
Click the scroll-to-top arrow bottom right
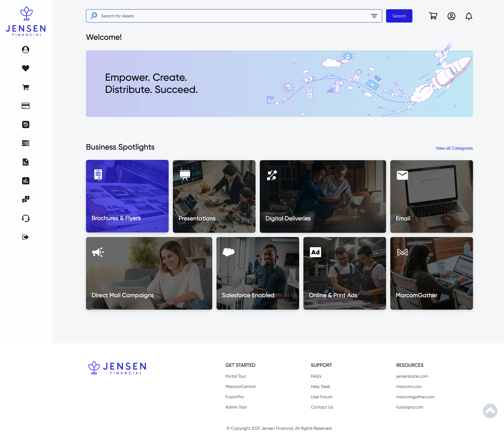pos(490,411)
